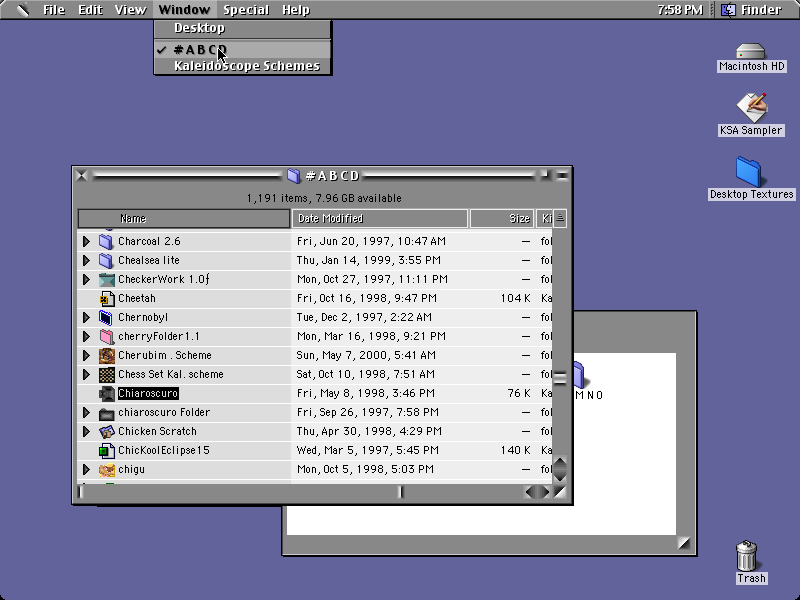Click the horizontal scrollbar right arrow
The width and height of the screenshot is (800, 600).
[545, 492]
